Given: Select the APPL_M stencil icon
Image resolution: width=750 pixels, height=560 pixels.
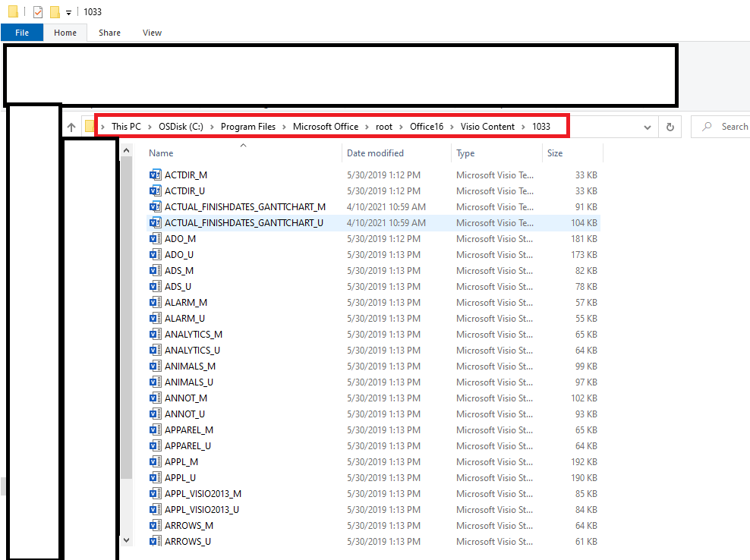Looking at the screenshot, I should coord(155,462).
